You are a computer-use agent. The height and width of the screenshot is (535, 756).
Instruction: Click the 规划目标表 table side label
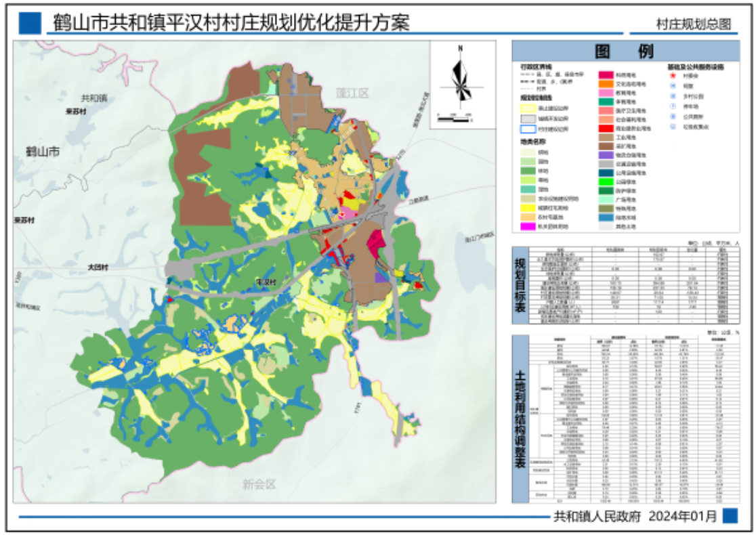point(520,284)
